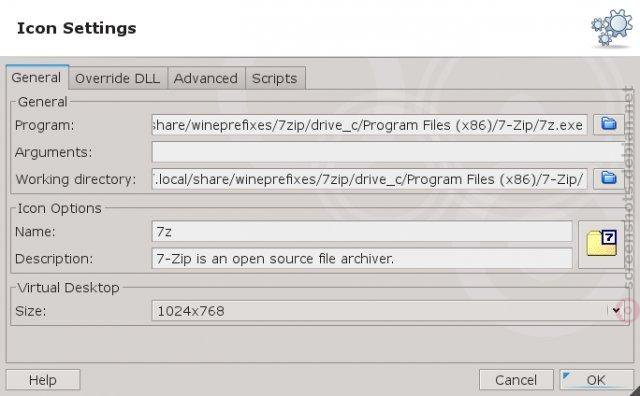Open the Scripts tab
Viewport: 640px width, 396px height.
(275, 78)
